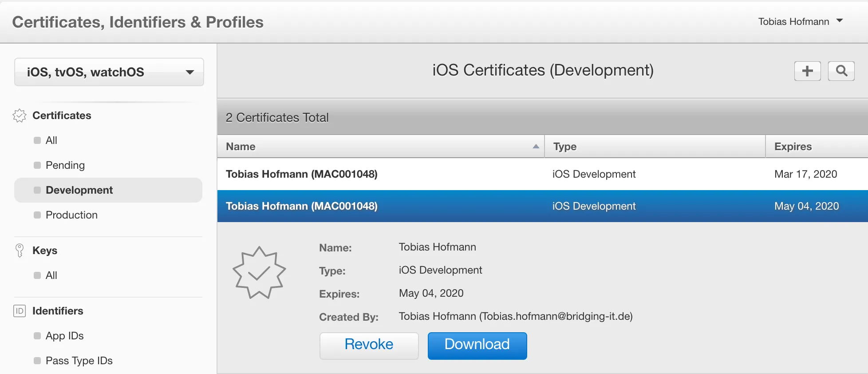Screen dimensions: 868x374
Task: Show Pending certificates
Action: 65,165
